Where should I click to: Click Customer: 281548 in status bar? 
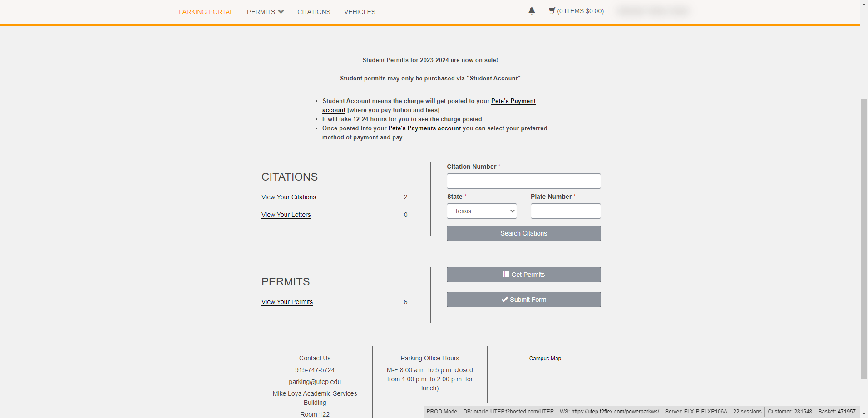tap(790, 412)
